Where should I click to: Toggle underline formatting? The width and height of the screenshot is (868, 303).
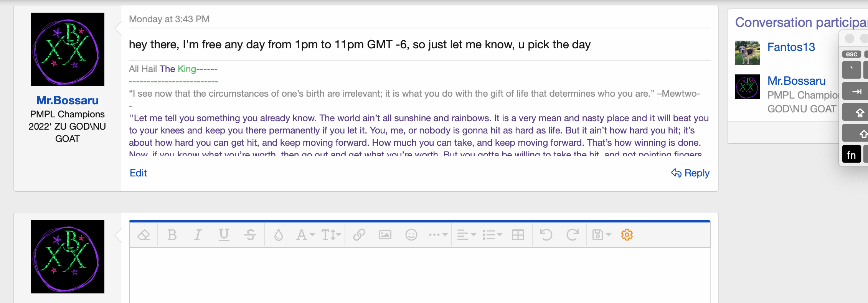pos(224,235)
